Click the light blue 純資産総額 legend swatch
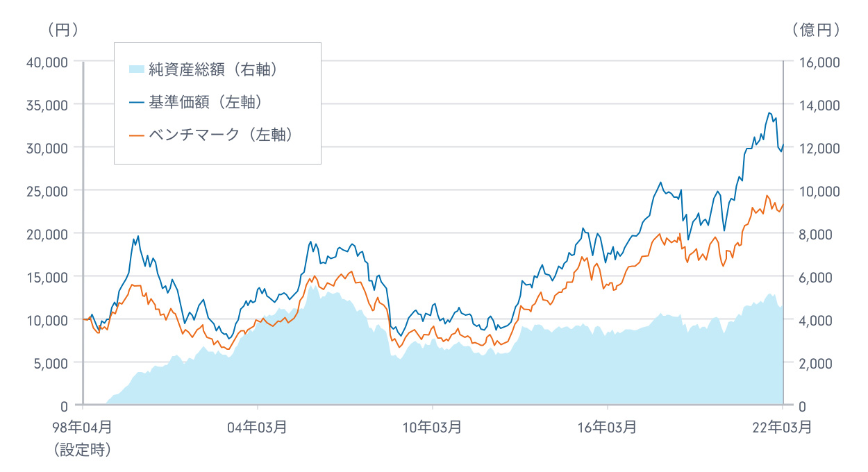The height and width of the screenshot is (472, 868). click(136, 69)
